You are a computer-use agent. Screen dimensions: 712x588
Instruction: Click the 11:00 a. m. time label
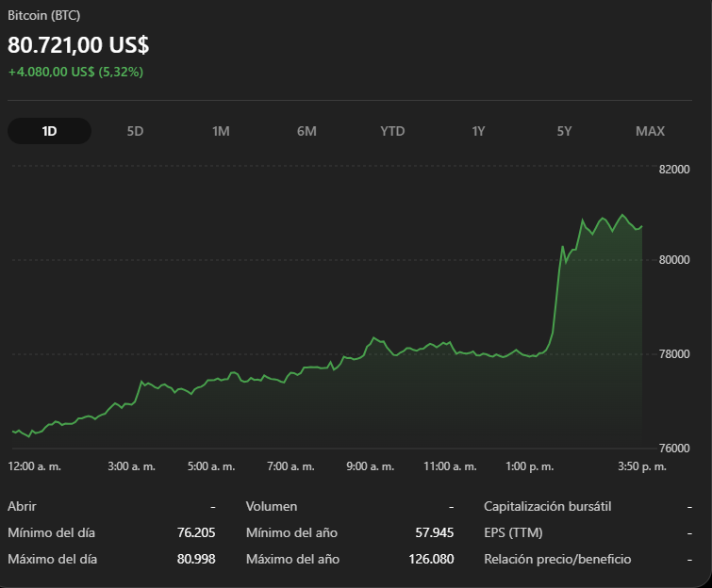(451, 466)
